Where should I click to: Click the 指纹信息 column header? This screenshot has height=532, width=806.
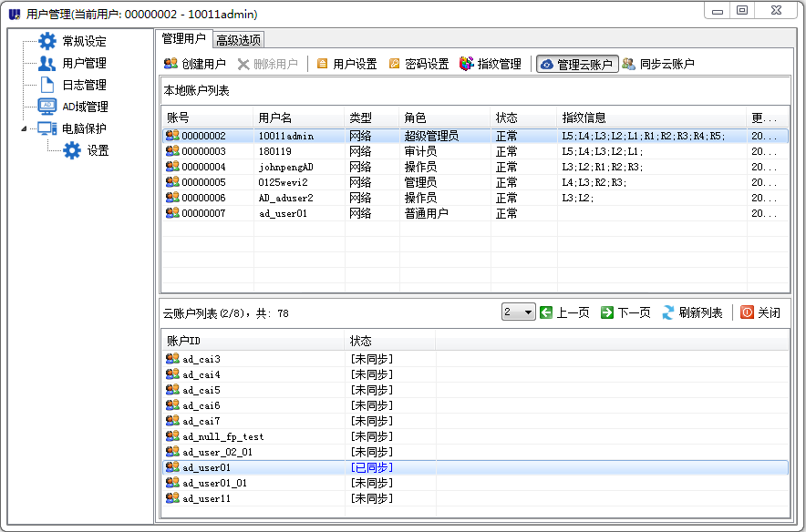click(652, 118)
